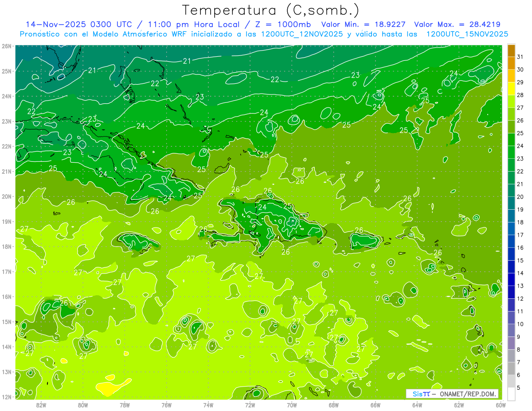Click the 82W longitude label

point(41,405)
